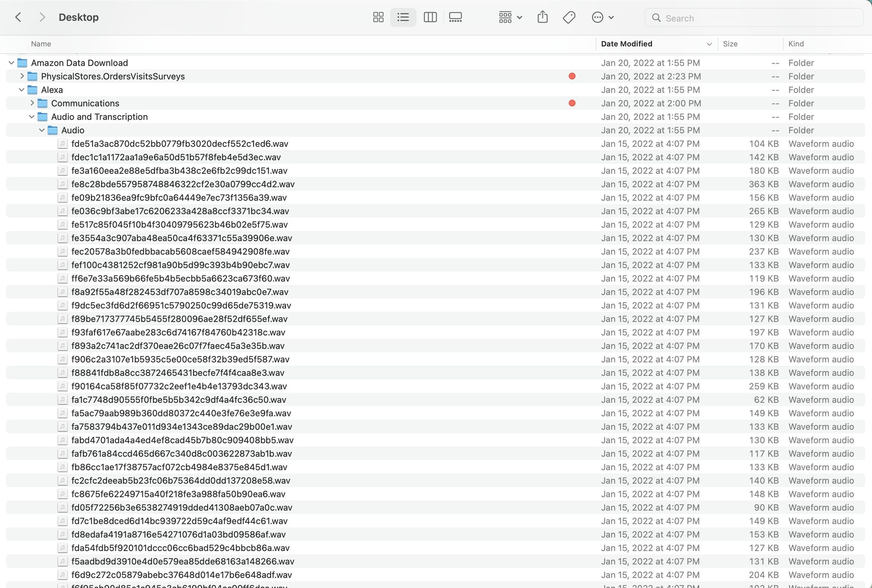Open the More actions ellipsis menu

coord(603,17)
